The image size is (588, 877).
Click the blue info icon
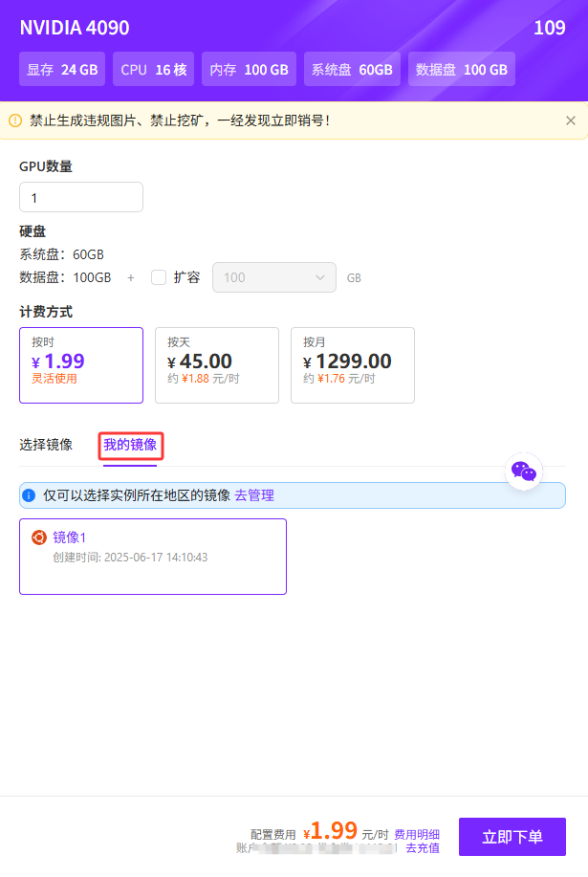30,495
